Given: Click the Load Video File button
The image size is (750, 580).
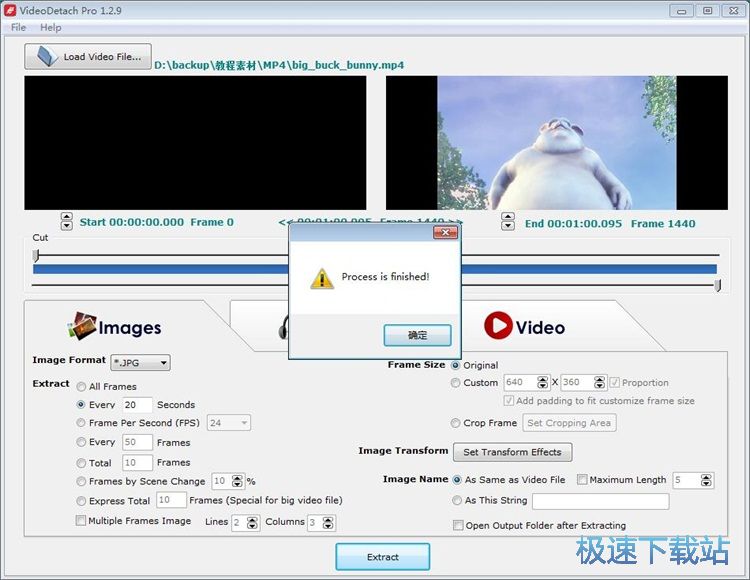Looking at the screenshot, I should 88,56.
